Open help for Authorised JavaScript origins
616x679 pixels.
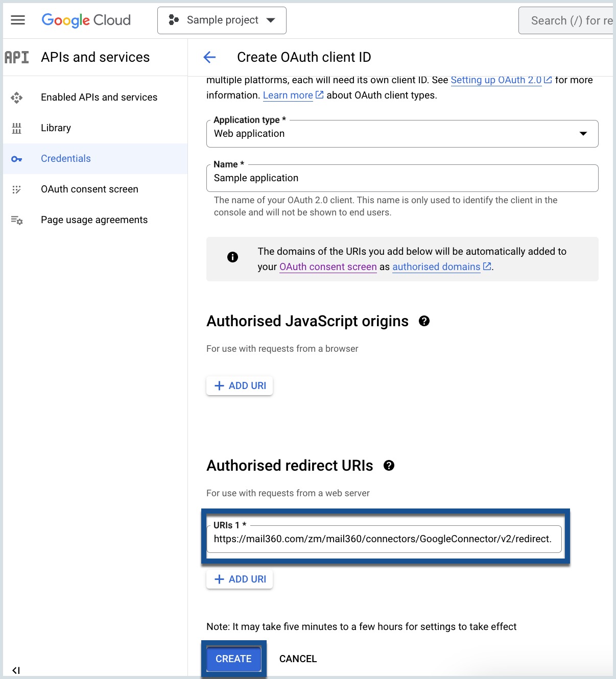click(423, 321)
